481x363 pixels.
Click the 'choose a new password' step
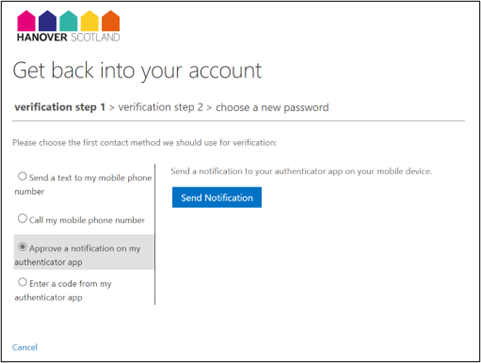pos(272,107)
